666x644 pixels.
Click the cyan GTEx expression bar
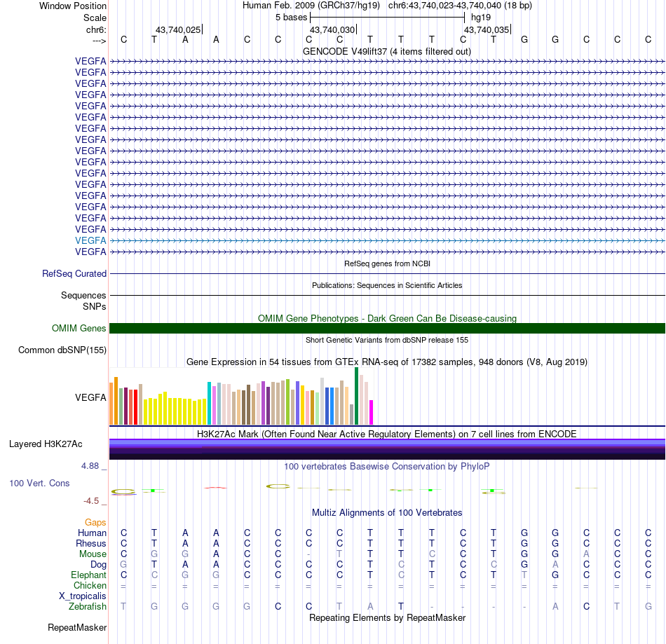(x=209, y=404)
